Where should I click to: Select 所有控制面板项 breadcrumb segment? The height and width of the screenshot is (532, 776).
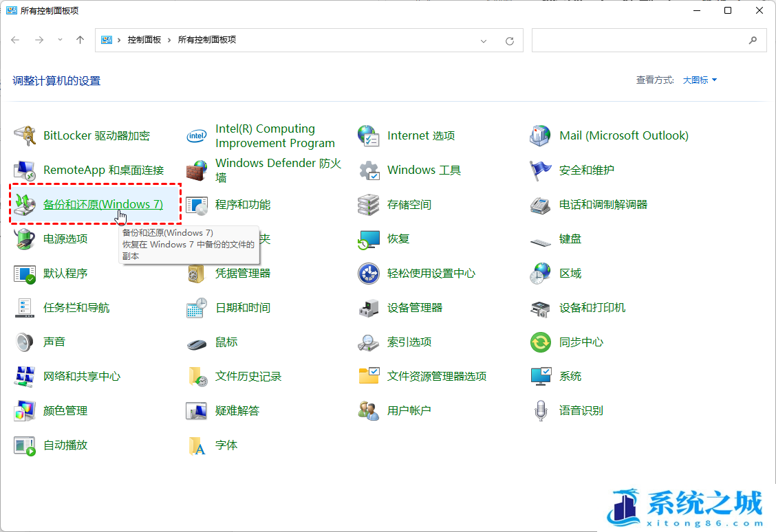coord(207,41)
